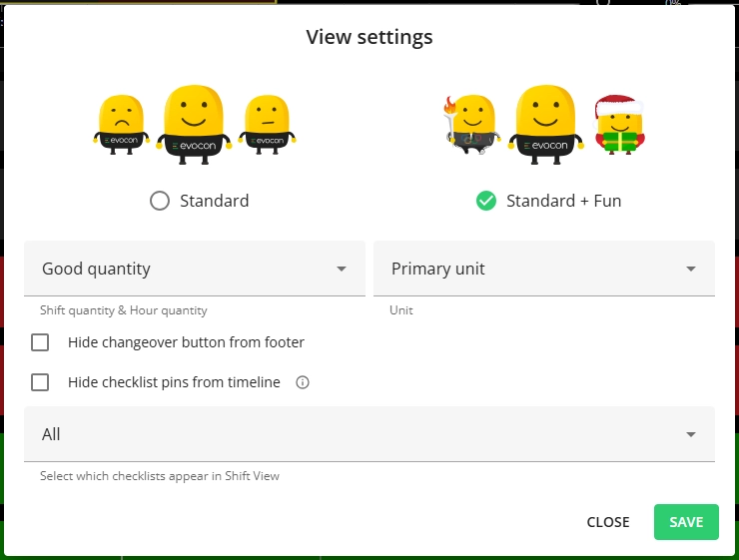Open the Good quantity dropdown
Viewport: 739px width, 560px height.
pos(195,269)
